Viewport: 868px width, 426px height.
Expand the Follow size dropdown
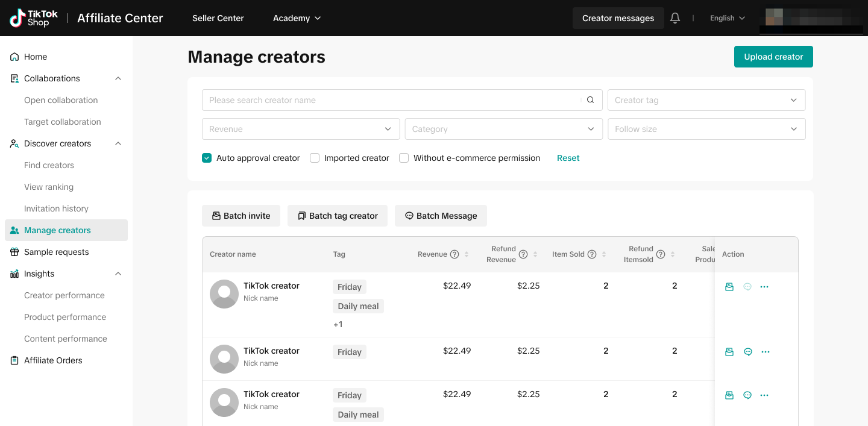click(x=706, y=129)
